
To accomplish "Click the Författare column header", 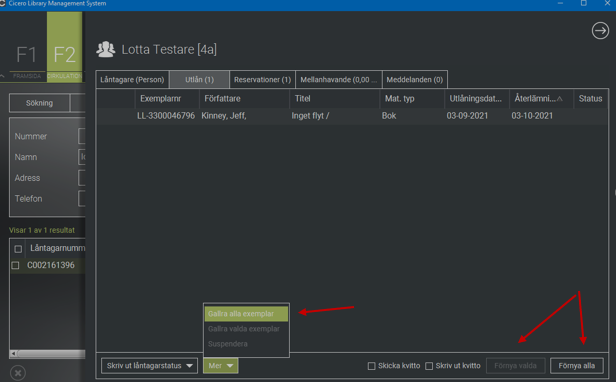I will [244, 99].
